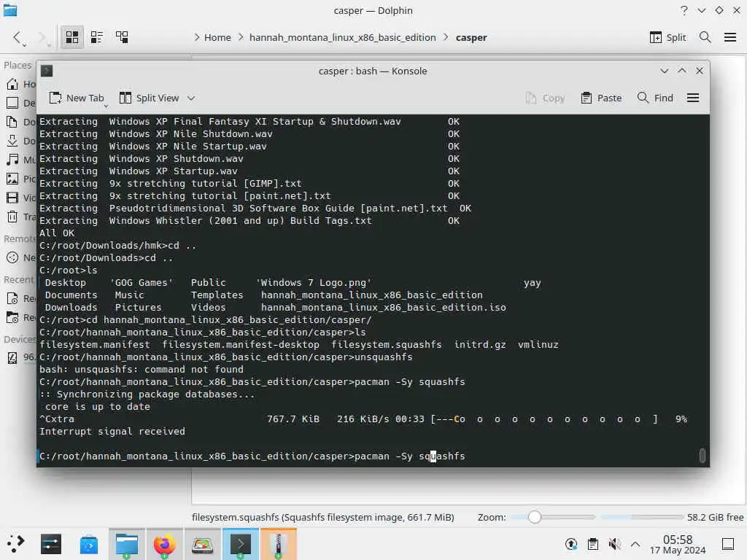Switch Dolphin to Icons view mode

pyautogui.click(x=72, y=37)
